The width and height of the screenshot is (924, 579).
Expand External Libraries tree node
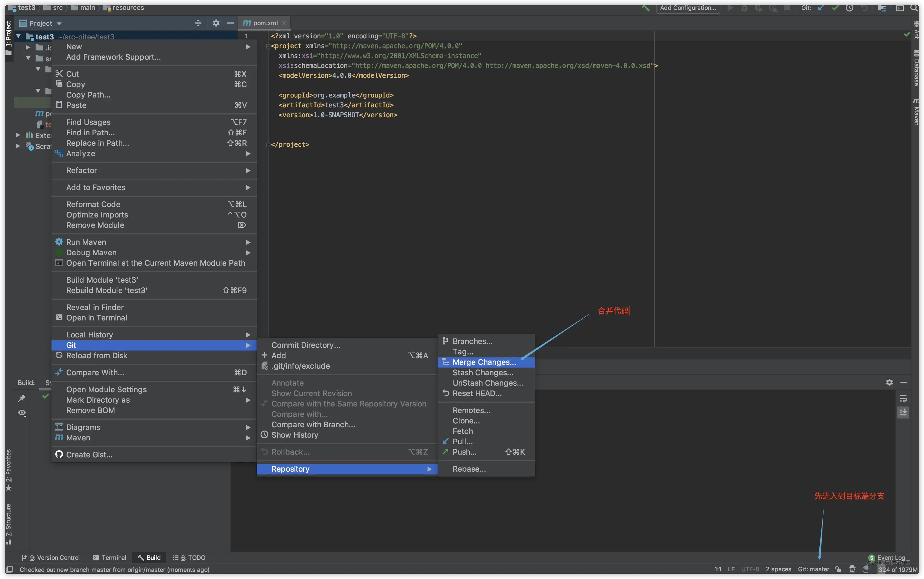[18, 135]
